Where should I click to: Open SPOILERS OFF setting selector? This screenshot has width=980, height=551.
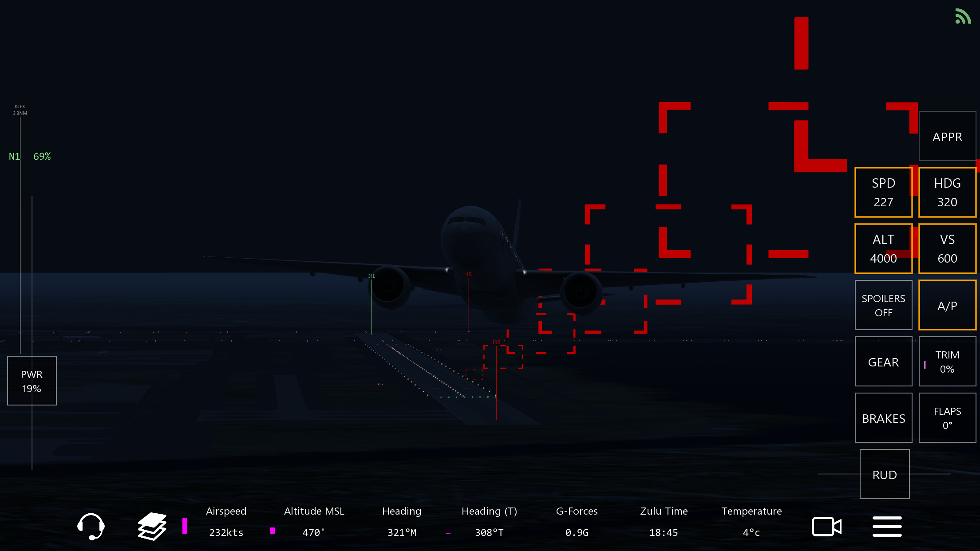pos(883,305)
